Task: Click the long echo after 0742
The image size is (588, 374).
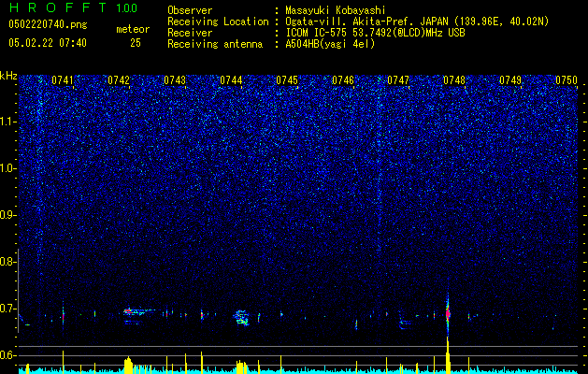Action: pos(138,311)
